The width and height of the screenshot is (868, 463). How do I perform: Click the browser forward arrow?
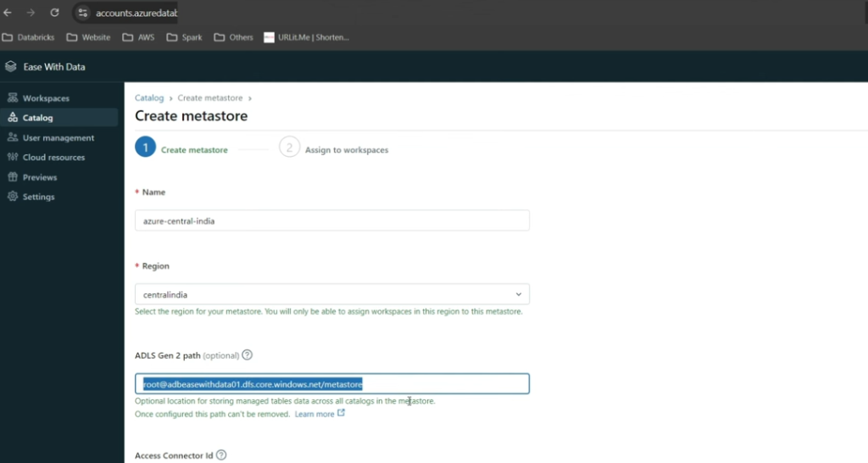pos(31,13)
